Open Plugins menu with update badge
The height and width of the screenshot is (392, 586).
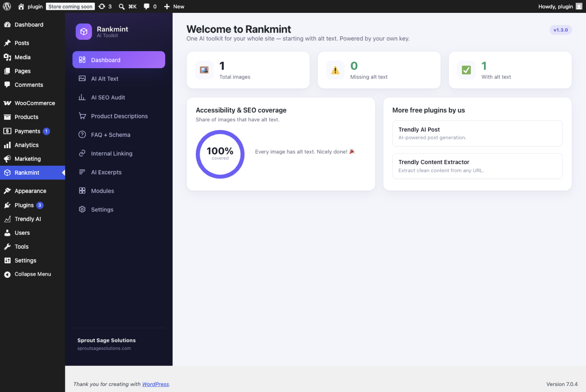[33, 205]
